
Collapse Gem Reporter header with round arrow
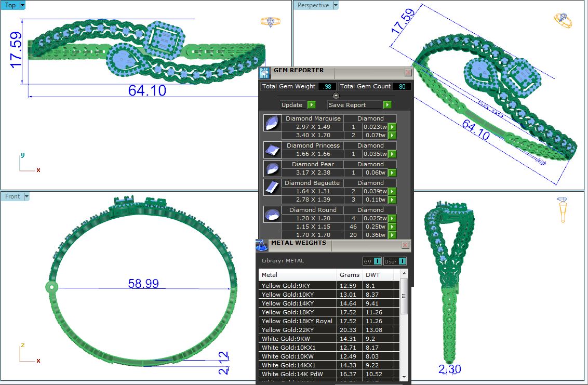click(336, 96)
